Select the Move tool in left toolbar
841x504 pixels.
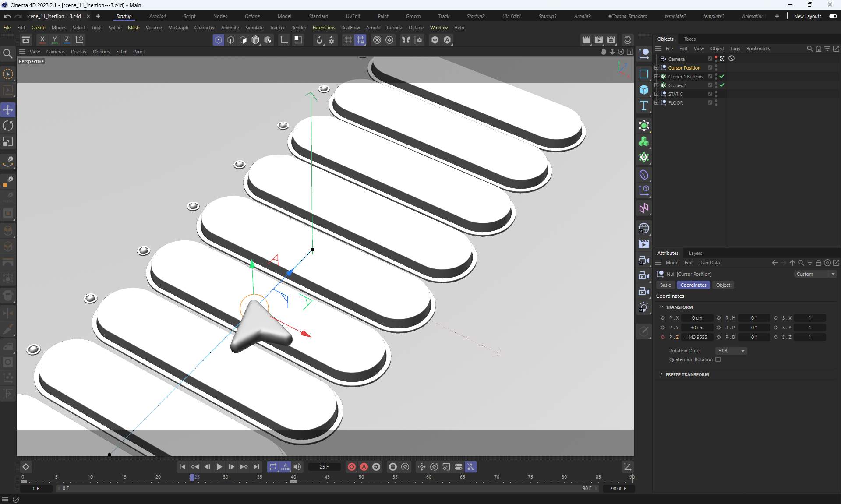pyautogui.click(x=8, y=110)
